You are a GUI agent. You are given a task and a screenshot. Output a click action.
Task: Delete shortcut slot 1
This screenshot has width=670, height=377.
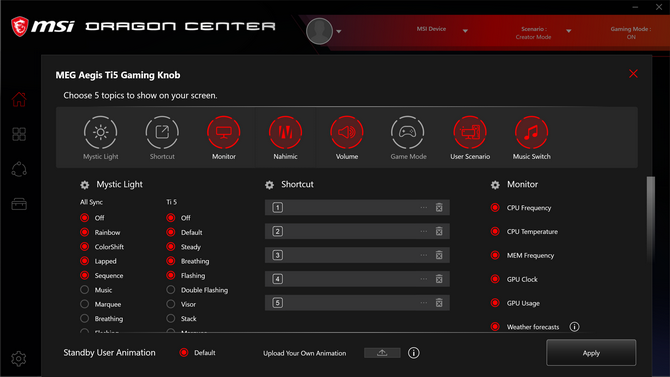439,207
